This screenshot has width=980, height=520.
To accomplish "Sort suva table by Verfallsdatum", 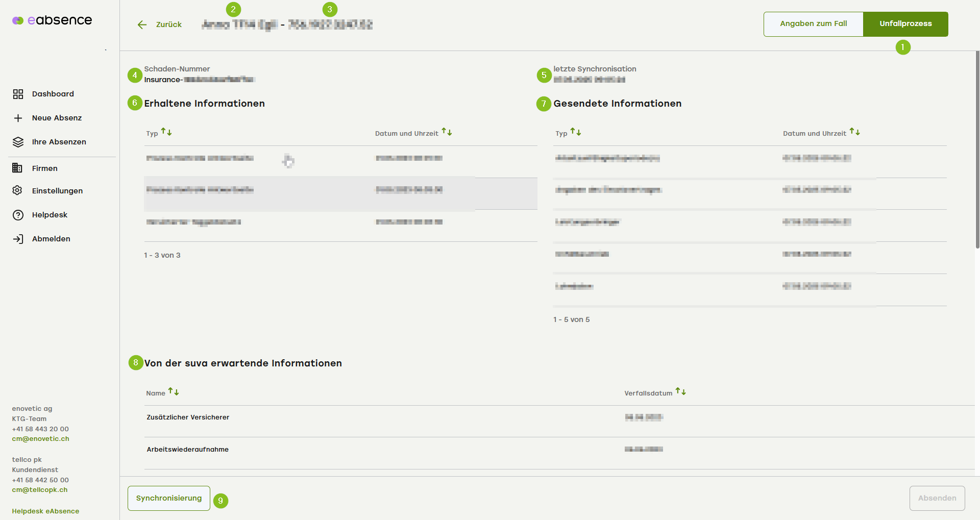I will point(680,392).
